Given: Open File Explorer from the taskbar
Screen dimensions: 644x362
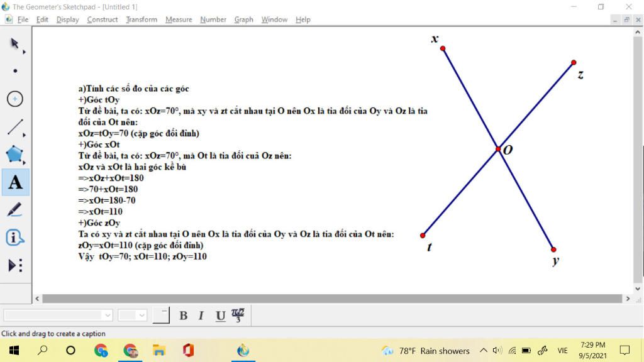Looking at the screenshot, I should (159, 351).
